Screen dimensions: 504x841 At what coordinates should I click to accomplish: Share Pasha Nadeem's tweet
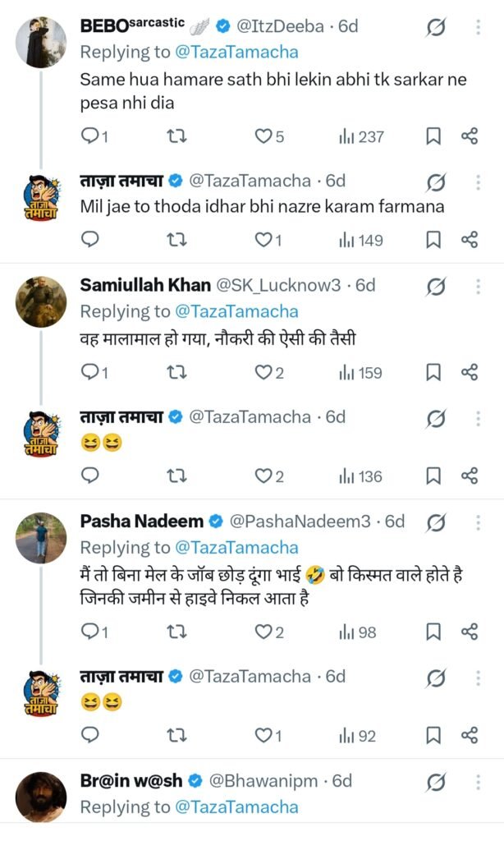[470, 632]
